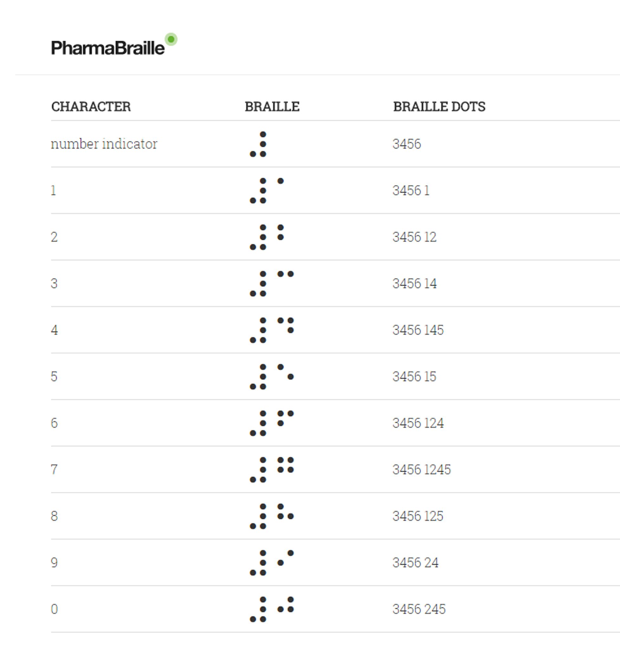Click the braille glyph for digit 5
Image resolution: width=620 pixels, height=672 pixels.
[271, 377]
